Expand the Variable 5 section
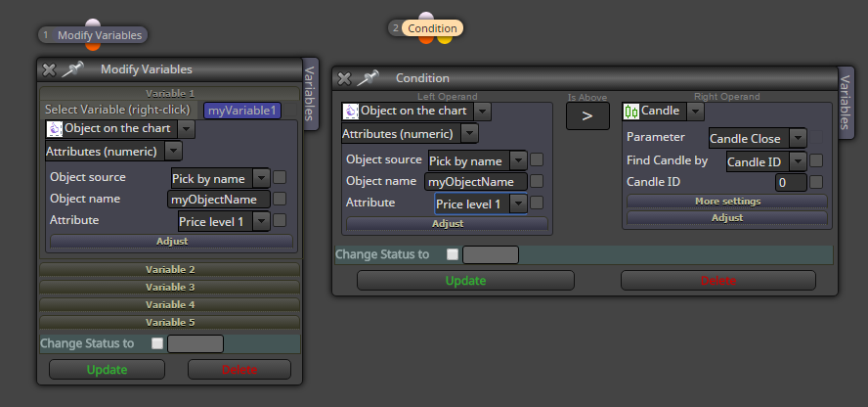 [170, 322]
